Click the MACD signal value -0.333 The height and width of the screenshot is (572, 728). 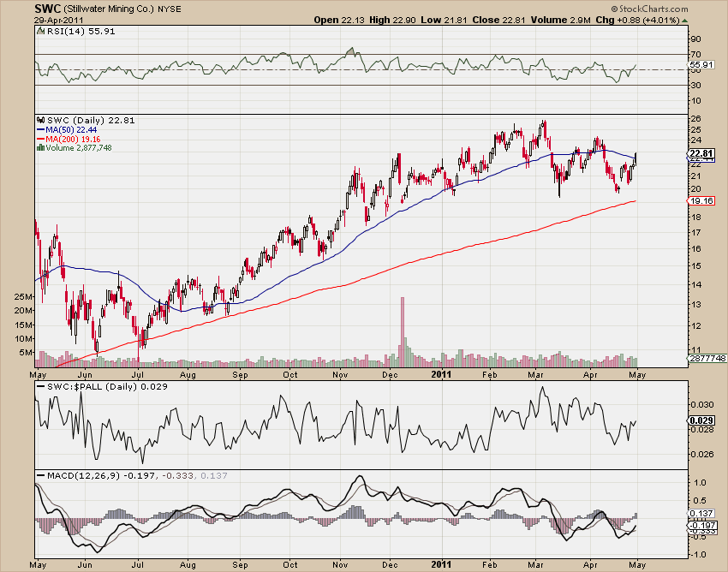tap(177, 476)
